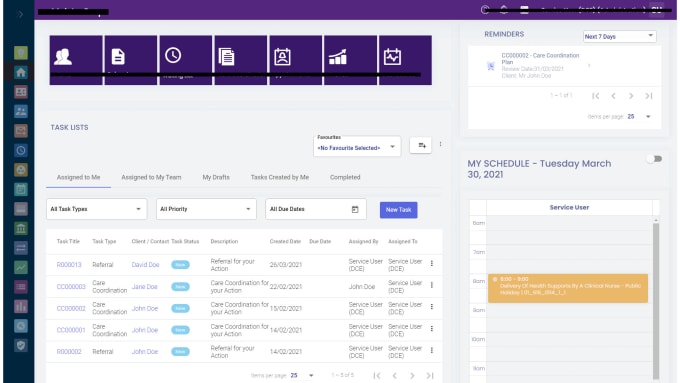Open the Favourites selection dropdown
680x383 pixels.
point(357,147)
